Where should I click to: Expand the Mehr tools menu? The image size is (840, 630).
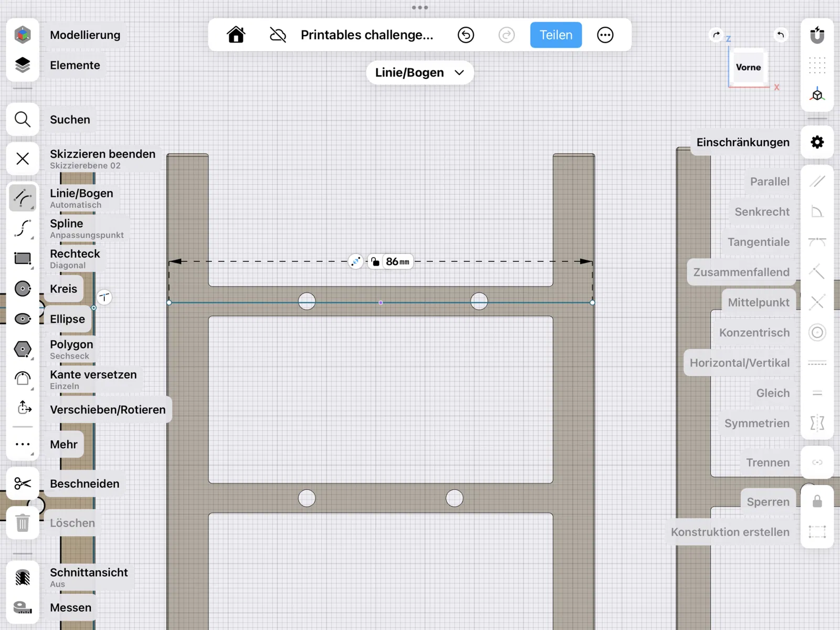click(x=23, y=444)
